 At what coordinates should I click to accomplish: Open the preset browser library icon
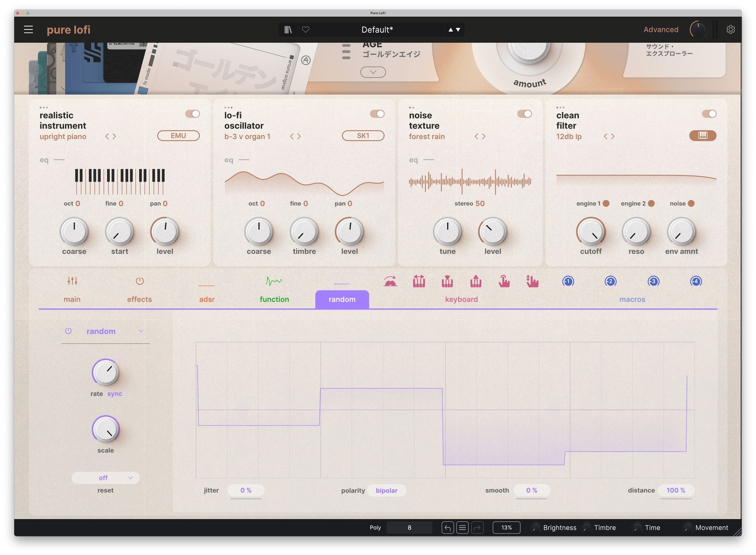(288, 30)
